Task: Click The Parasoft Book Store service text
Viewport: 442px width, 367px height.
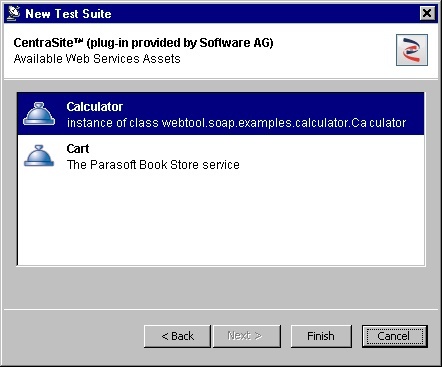Action: [153, 165]
